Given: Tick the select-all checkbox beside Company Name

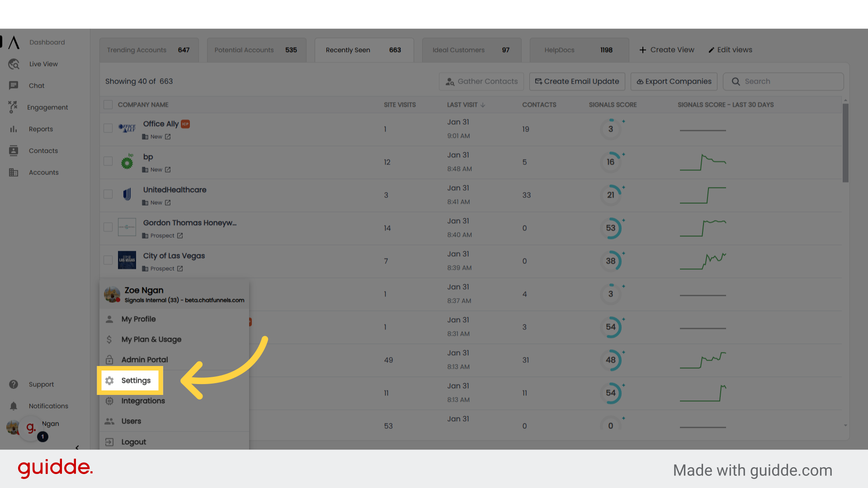Looking at the screenshot, I should (x=108, y=105).
